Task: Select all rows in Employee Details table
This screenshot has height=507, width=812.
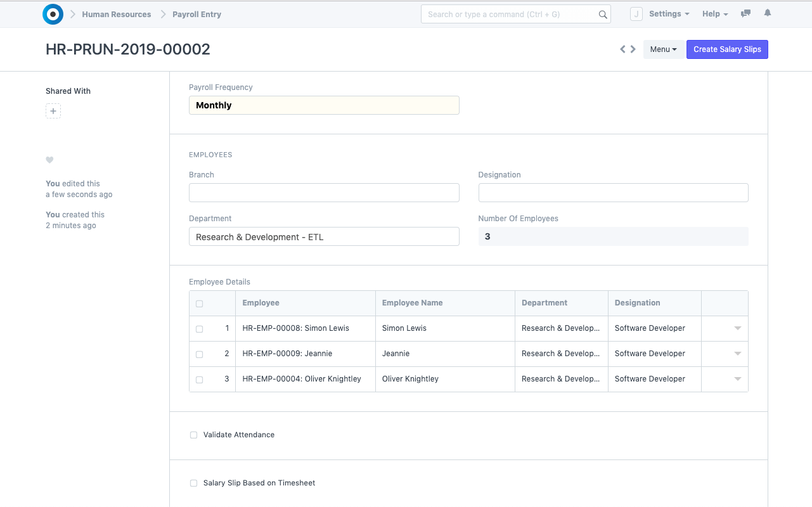Action: pyautogui.click(x=199, y=303)
